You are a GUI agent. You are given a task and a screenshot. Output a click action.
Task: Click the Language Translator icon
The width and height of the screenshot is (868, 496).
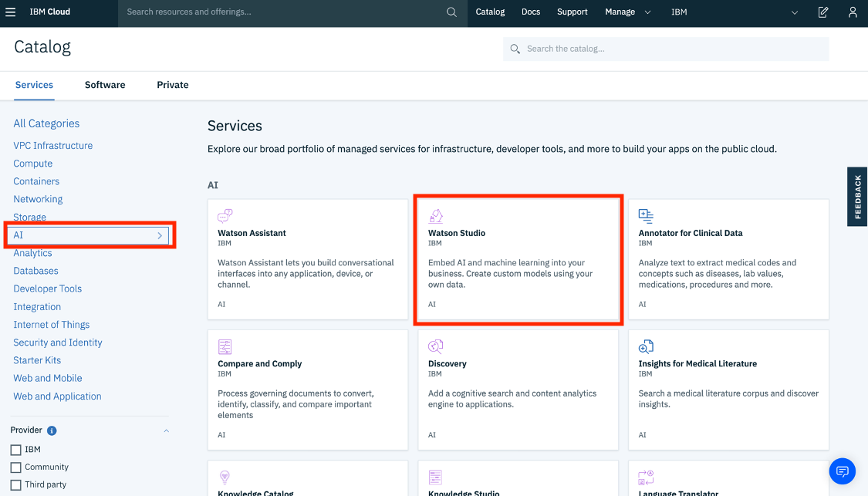tap(646, 477)
